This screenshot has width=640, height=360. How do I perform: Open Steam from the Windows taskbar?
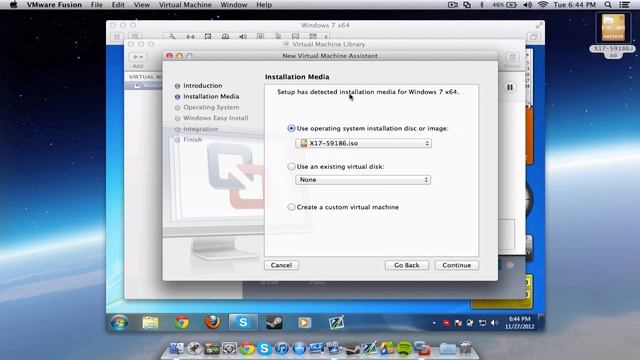point(274,322)
